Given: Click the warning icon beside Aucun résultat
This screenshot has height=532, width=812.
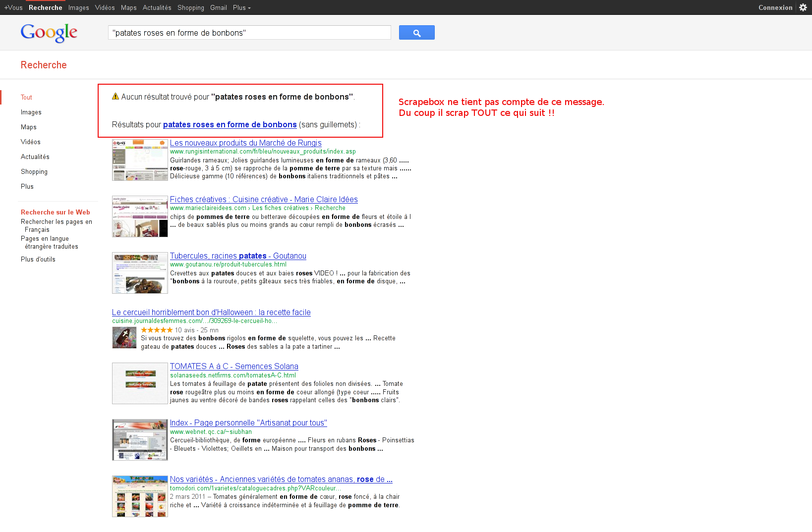Looking at the screenshot, I should pos(116,96).
